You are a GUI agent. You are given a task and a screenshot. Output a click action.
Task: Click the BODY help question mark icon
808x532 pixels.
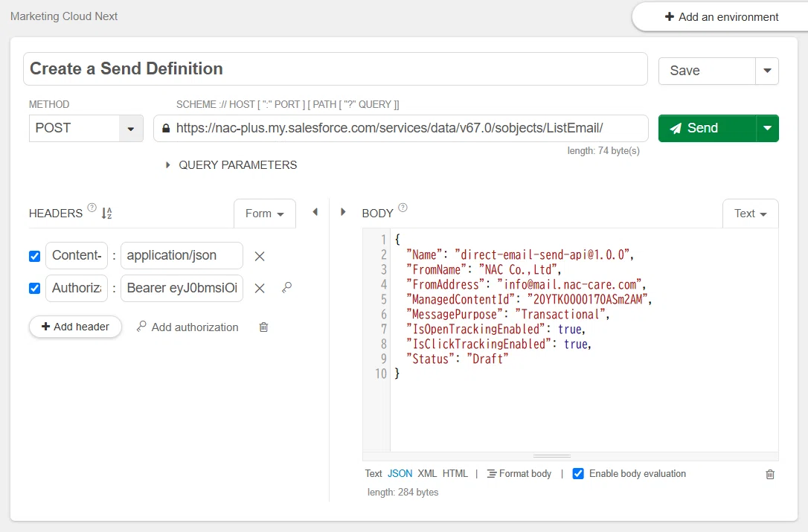(x=403, y=208)
